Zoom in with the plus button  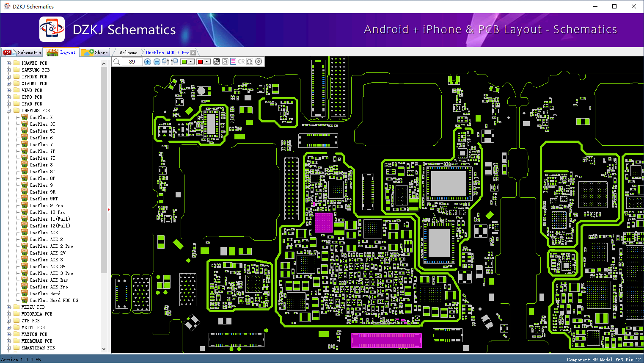pyautogui.click(x=148, y=62)
